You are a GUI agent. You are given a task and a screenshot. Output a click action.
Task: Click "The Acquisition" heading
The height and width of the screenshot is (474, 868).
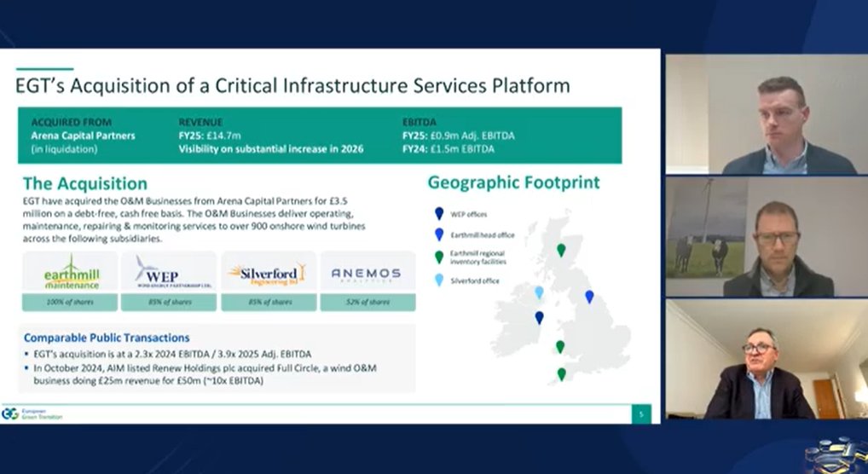pos(85,183)
